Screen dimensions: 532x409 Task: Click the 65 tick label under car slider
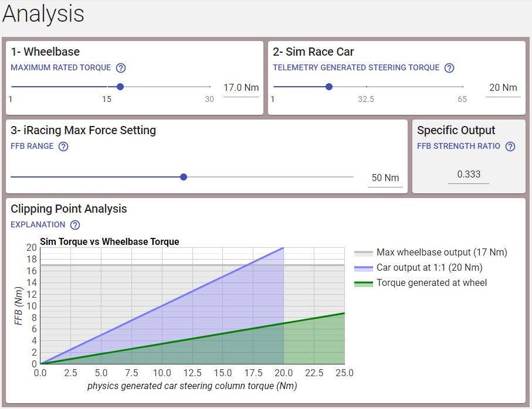[462, 99]
